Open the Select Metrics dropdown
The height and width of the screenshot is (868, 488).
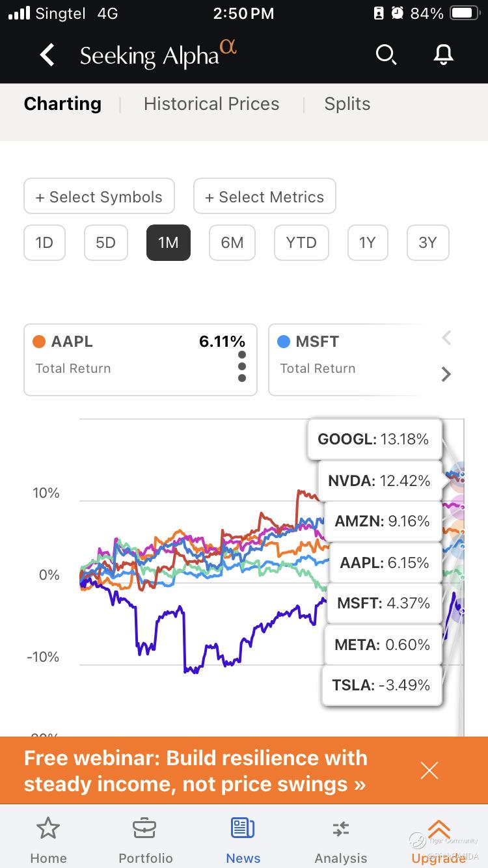tap(265, 197)
